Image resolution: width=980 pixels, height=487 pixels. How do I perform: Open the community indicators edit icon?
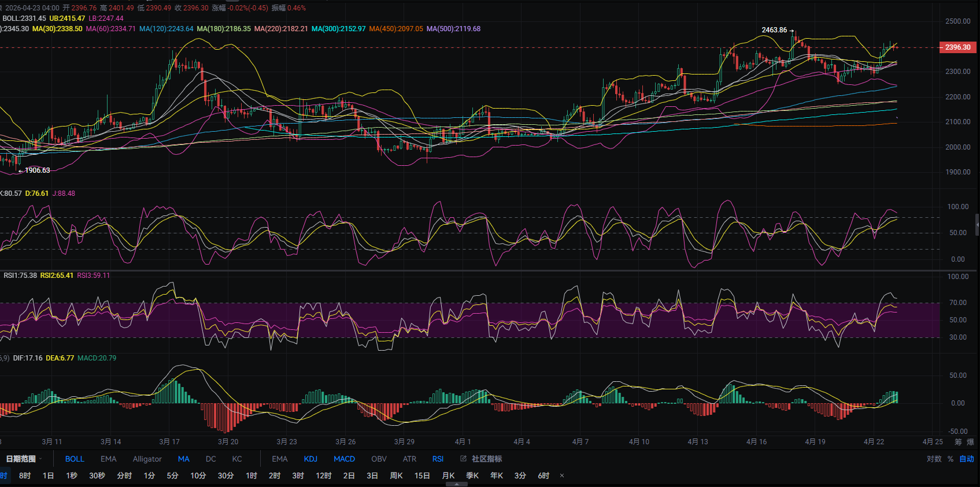click(463, 459)
